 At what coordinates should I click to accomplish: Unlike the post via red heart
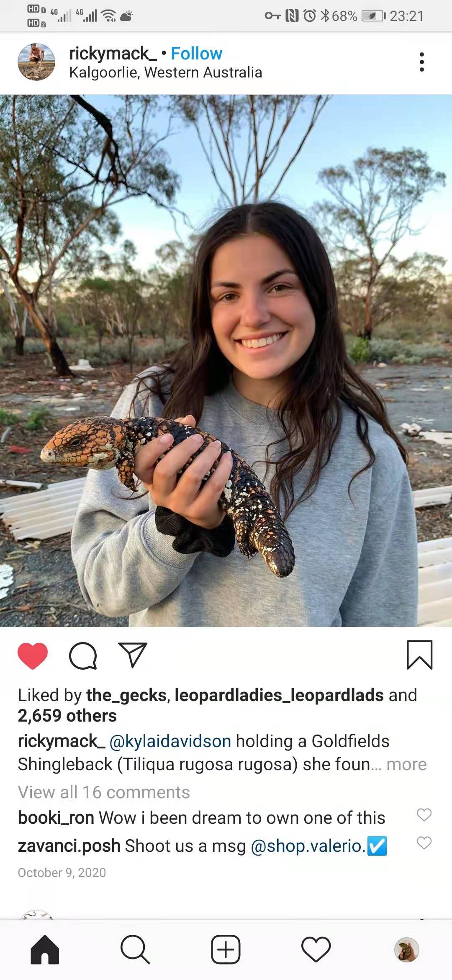(33, 655)
